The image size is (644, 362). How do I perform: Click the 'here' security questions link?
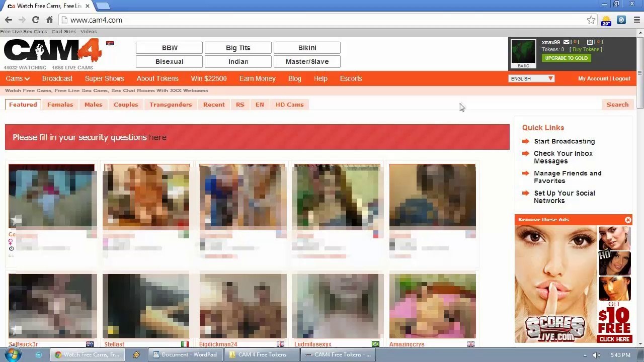pos(157,137)
